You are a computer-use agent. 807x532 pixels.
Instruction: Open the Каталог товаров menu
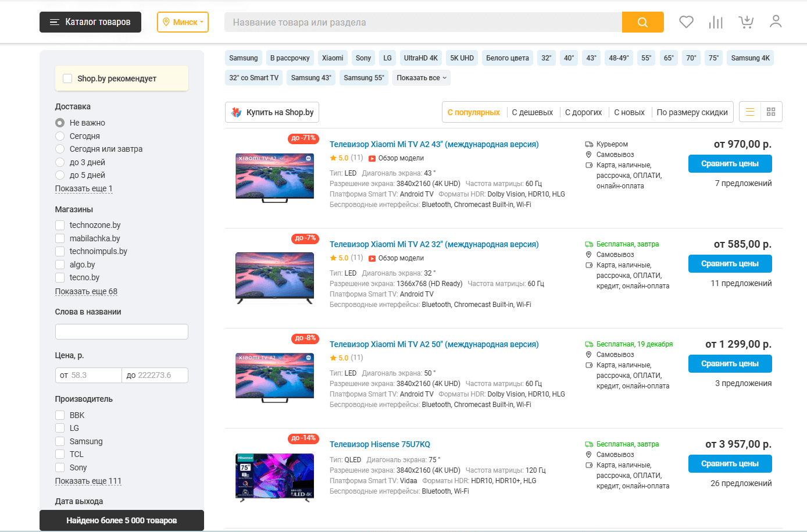(x=90, y=22)
